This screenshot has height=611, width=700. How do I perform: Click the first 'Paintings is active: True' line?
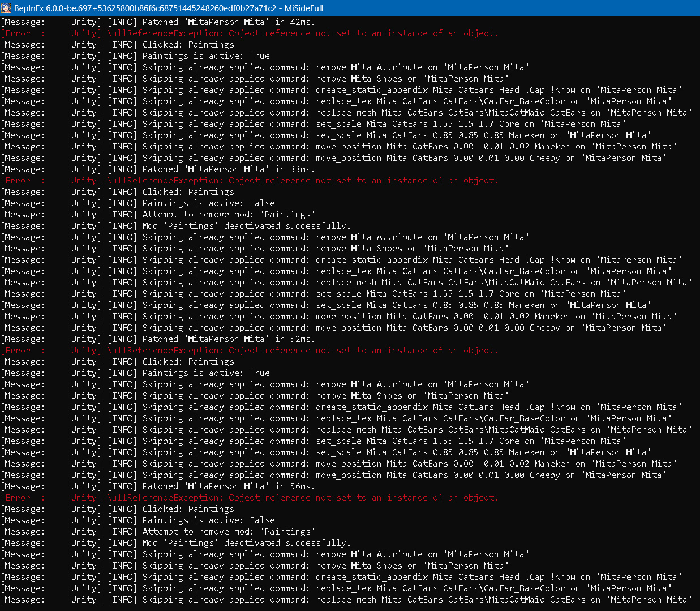205,56
